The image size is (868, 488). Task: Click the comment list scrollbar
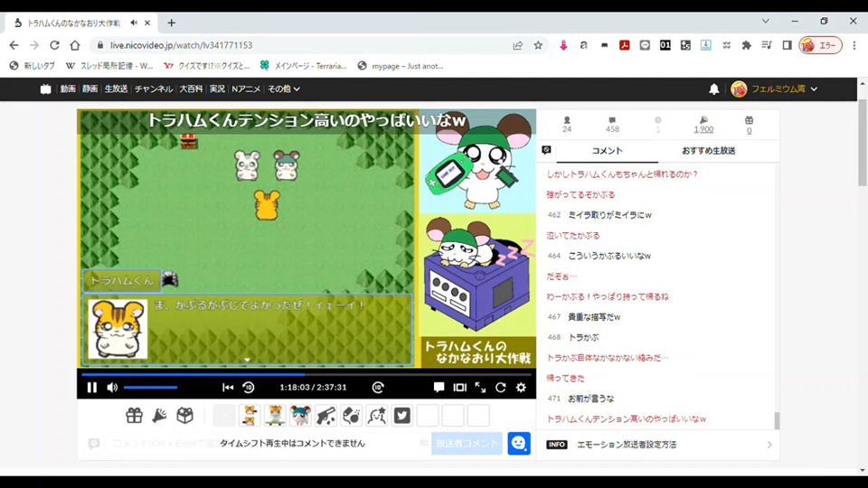(776, 420)
